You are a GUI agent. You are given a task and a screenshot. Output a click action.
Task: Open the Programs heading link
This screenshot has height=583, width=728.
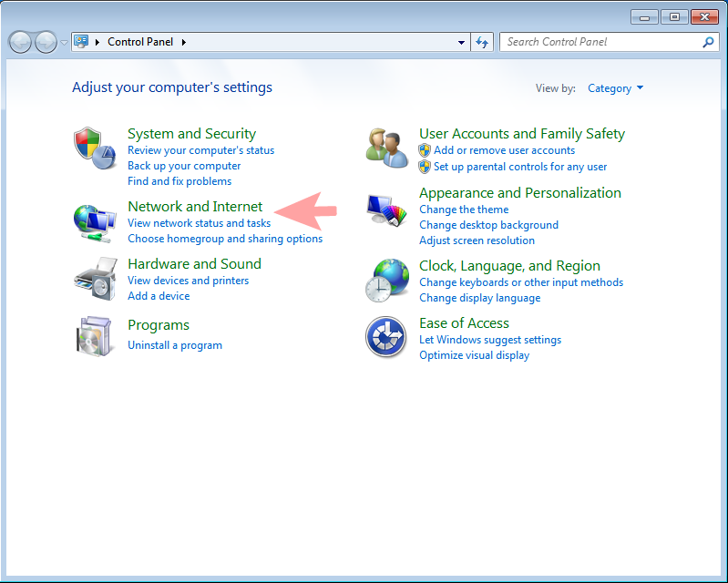[x=159, y=325]
